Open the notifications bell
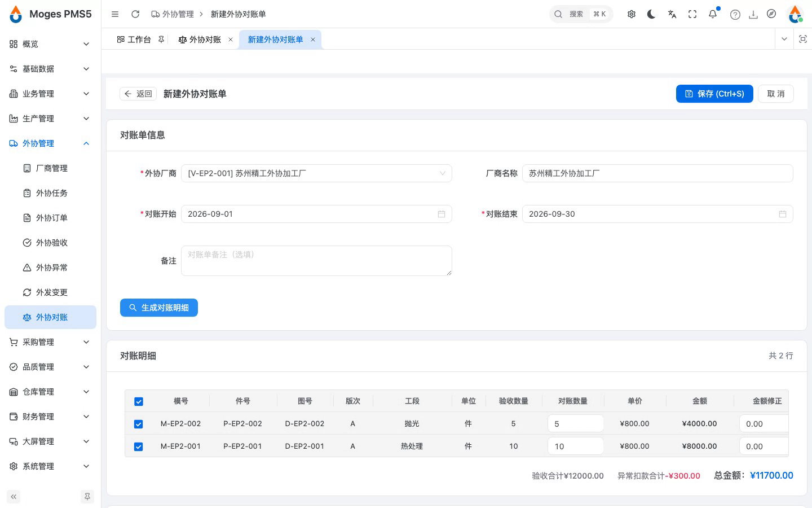This screenshot has width=812, height=508. tap(713, 14)
